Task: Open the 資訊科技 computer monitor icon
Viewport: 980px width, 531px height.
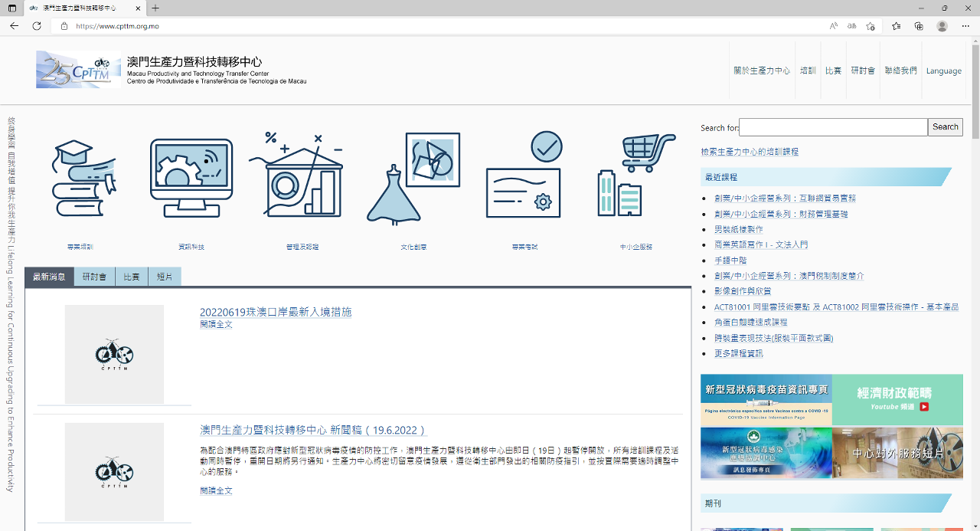Action: coord(191,178)
